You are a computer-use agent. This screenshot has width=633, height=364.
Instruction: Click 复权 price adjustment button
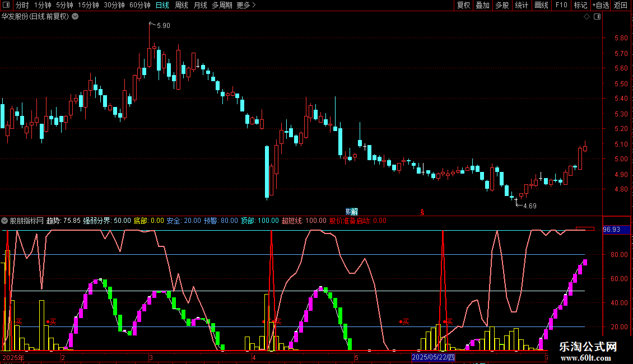pos(463,5)
